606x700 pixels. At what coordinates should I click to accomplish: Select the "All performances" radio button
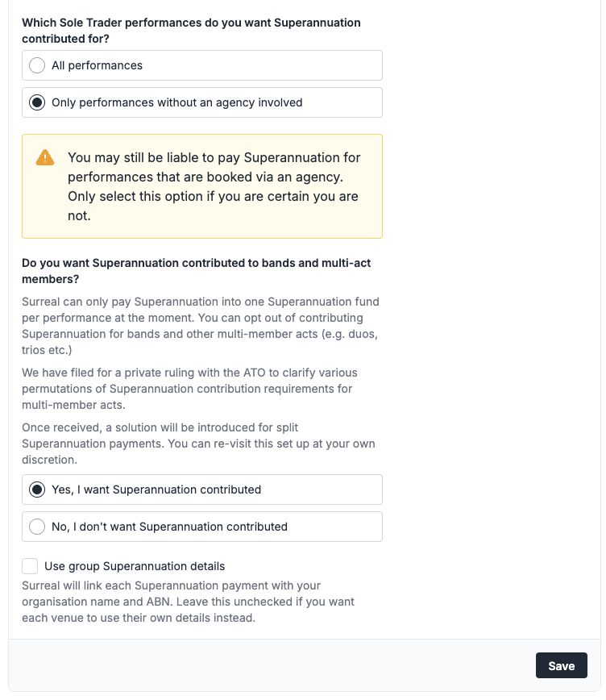point(35,65)
